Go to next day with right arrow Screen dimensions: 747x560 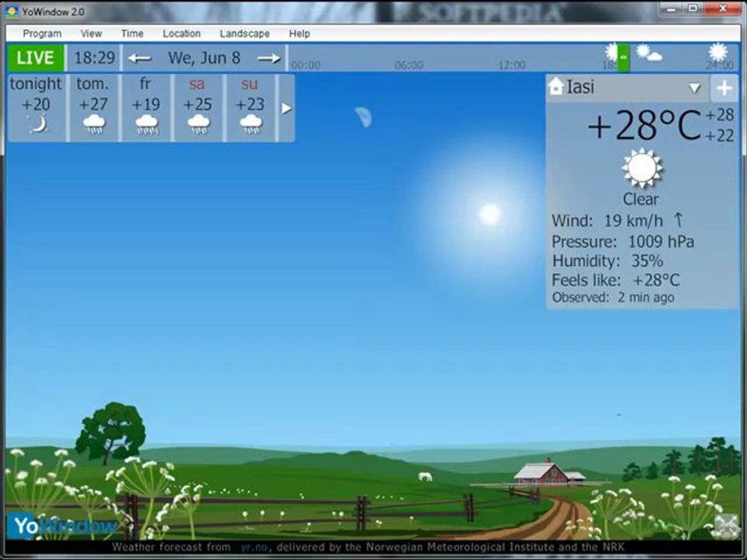click(268, 58)
